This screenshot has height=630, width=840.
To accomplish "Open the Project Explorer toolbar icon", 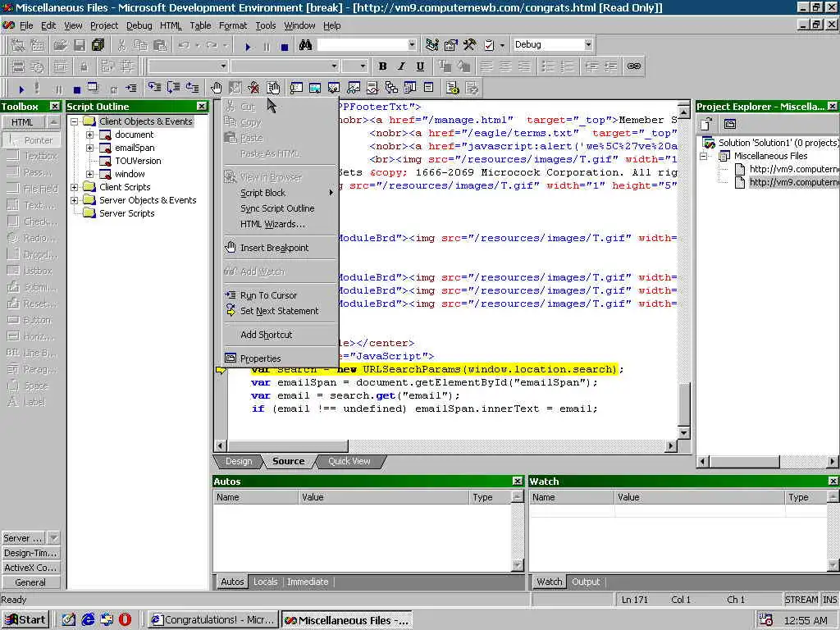I will tap(431, 45).
